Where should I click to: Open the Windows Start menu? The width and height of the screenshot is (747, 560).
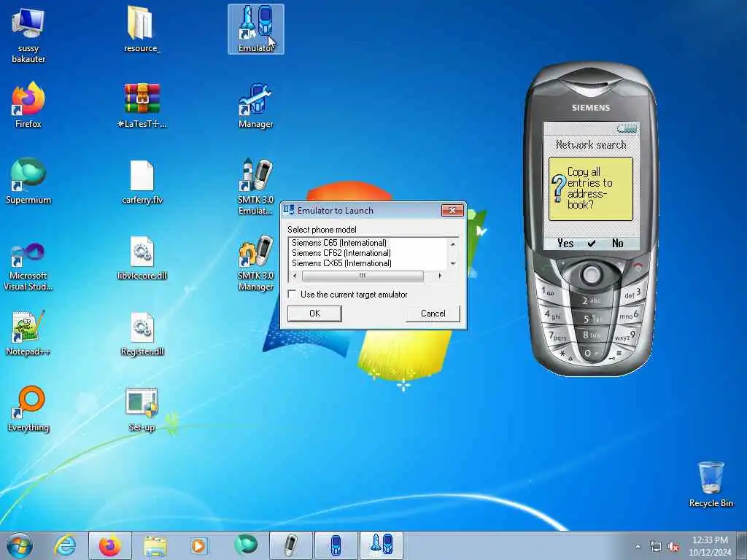coord(20,545)
